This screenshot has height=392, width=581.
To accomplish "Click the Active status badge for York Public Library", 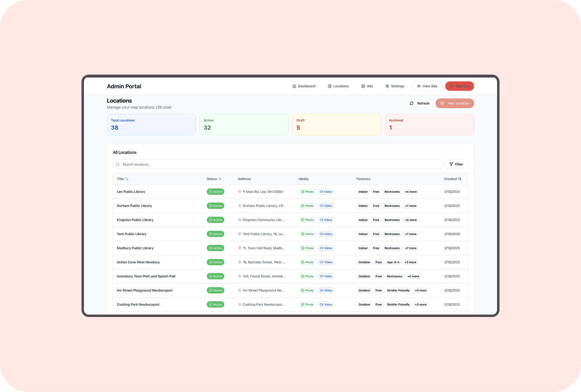I will pyautogui.click(x=215, y=234).
